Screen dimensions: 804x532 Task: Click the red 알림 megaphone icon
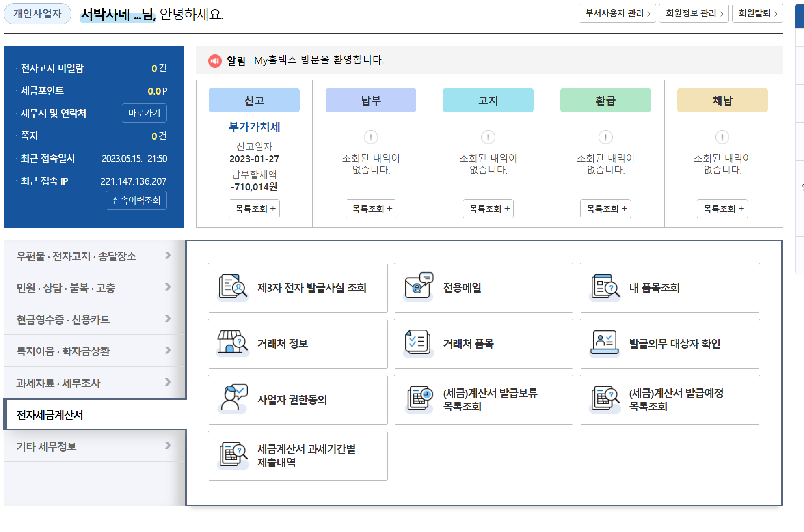coord(215,61)
